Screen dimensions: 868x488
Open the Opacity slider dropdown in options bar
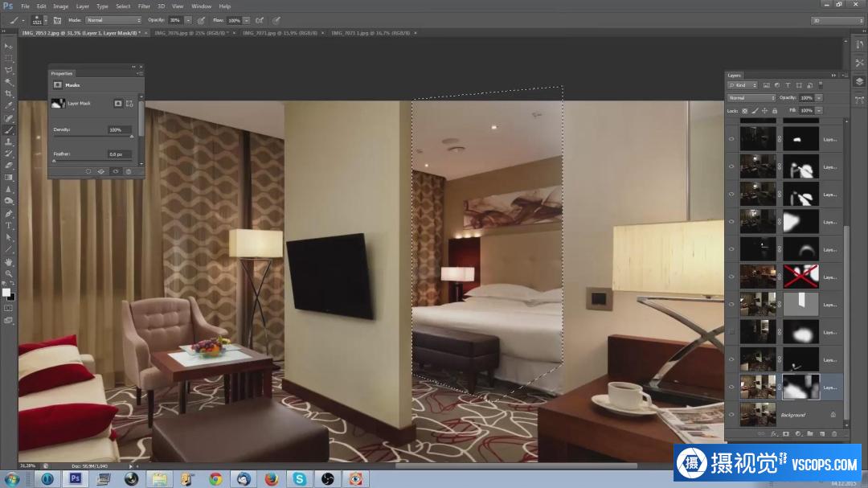point(188,20)
